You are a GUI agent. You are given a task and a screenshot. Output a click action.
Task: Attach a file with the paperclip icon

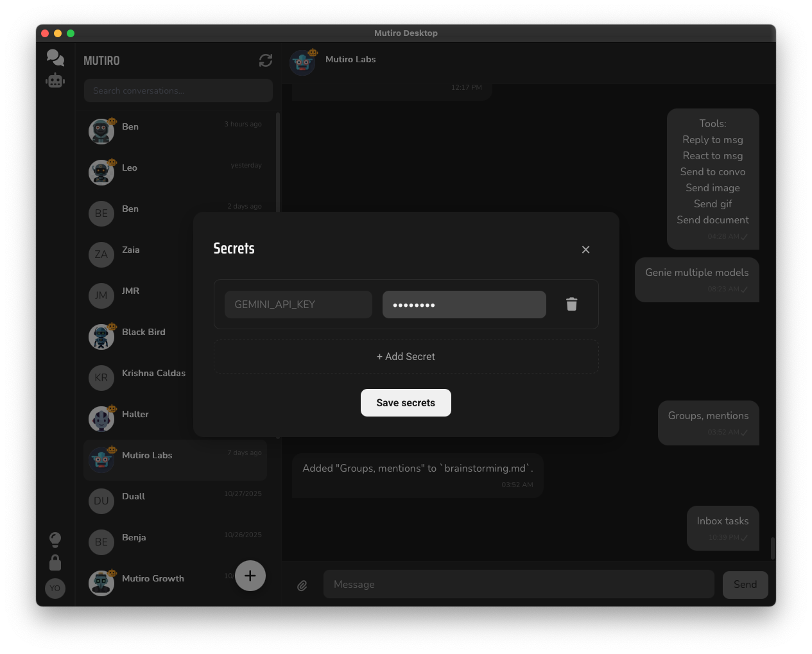[302, 585]
